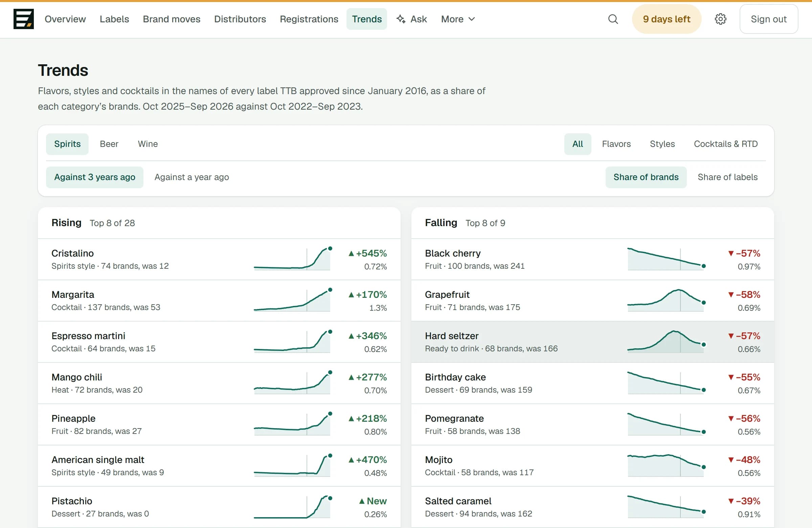Open the Mojito falling row

tap(593, 466)
